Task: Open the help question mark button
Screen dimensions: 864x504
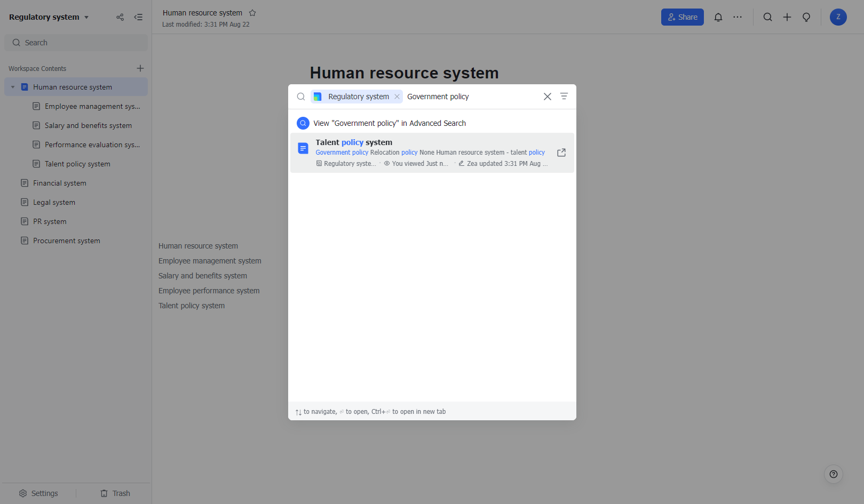Action: click(x=834, y=474)
